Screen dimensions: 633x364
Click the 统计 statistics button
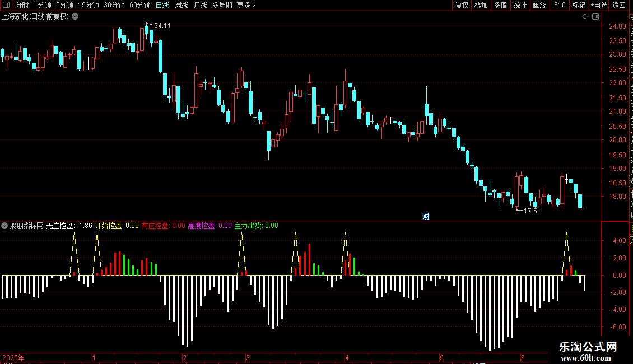(x=520, y=5)
